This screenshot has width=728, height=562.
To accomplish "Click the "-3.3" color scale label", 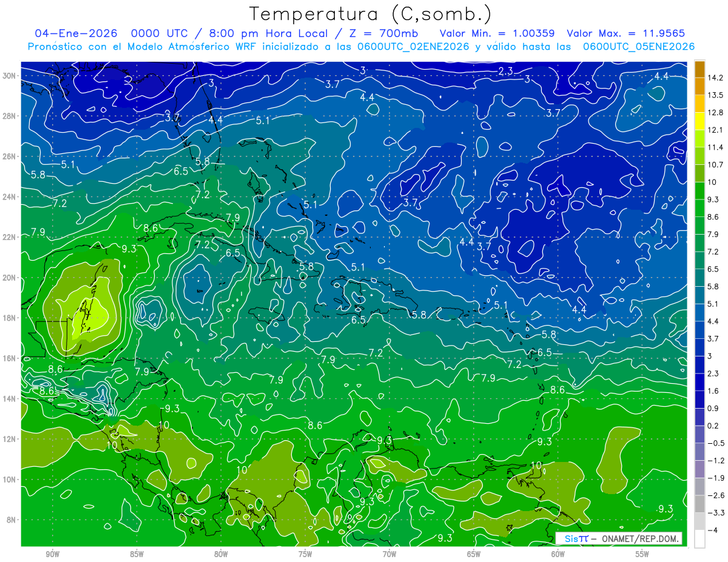I will coord(716,513).
